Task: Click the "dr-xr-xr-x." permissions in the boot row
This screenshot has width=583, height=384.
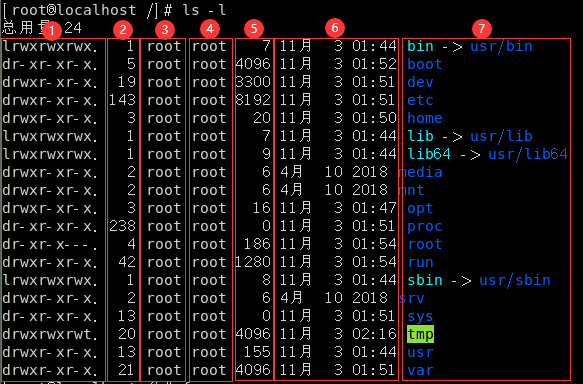Action: coord(50,64)
